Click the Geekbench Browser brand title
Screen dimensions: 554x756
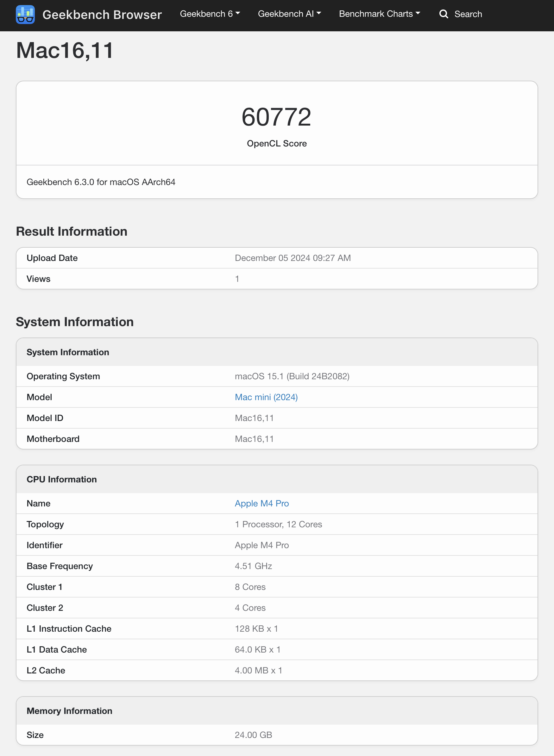[x=102, y=15]
